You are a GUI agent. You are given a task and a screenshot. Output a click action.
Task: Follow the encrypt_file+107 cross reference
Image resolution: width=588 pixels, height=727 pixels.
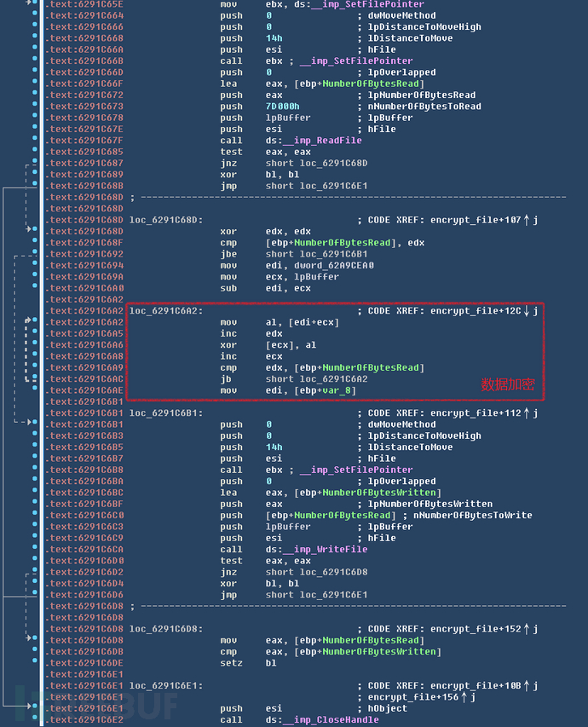[476, 220]
